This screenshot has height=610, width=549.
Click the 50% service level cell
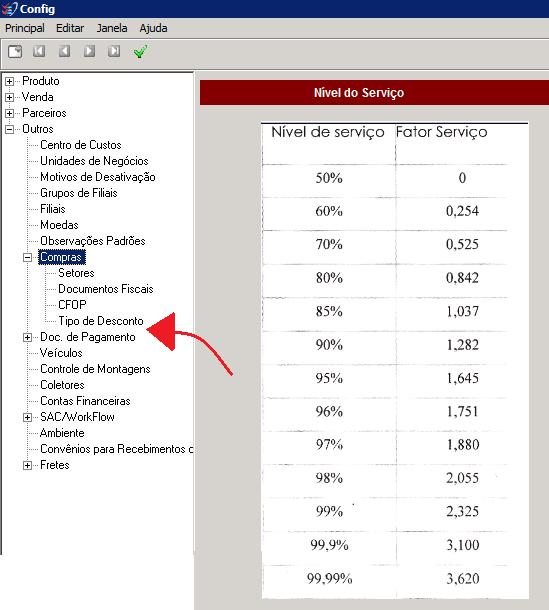tap(329, 178)
